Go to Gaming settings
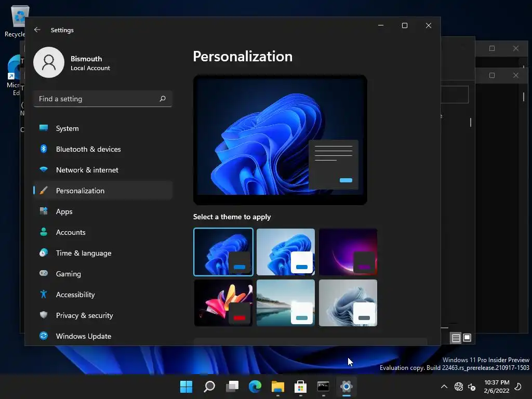Screen dimensions: 532x399 pos(103,273)
